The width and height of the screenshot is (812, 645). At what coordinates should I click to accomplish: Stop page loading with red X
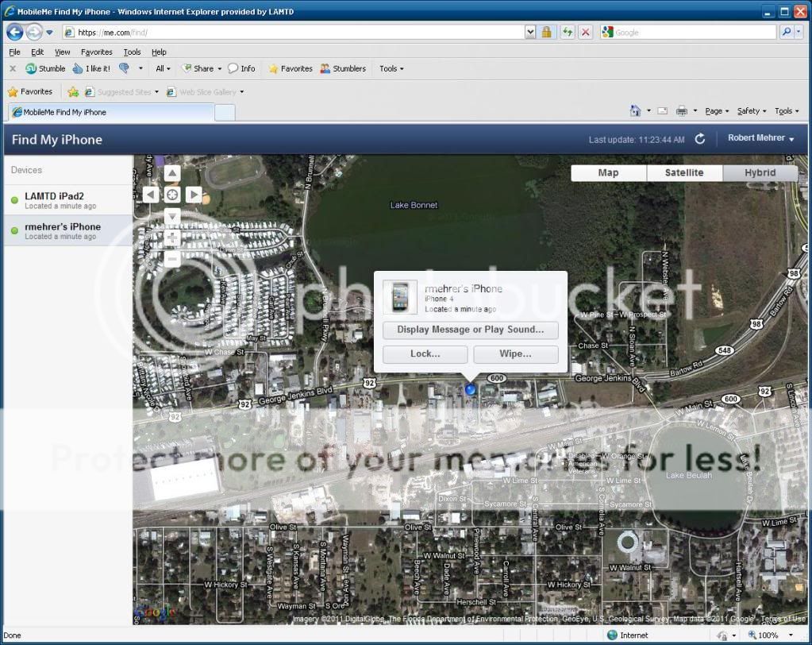tap(586, 32)
